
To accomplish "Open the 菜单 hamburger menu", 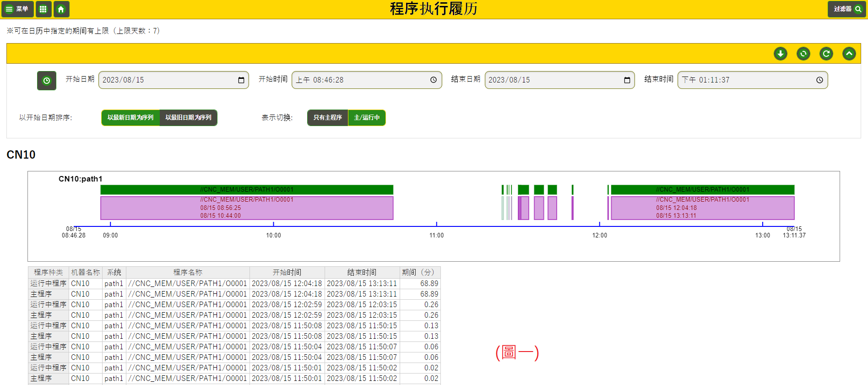I will tap(17, 9).
